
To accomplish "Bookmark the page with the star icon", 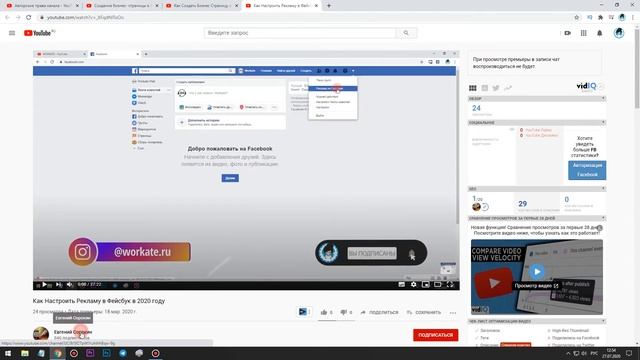I will tap(577, 18).
